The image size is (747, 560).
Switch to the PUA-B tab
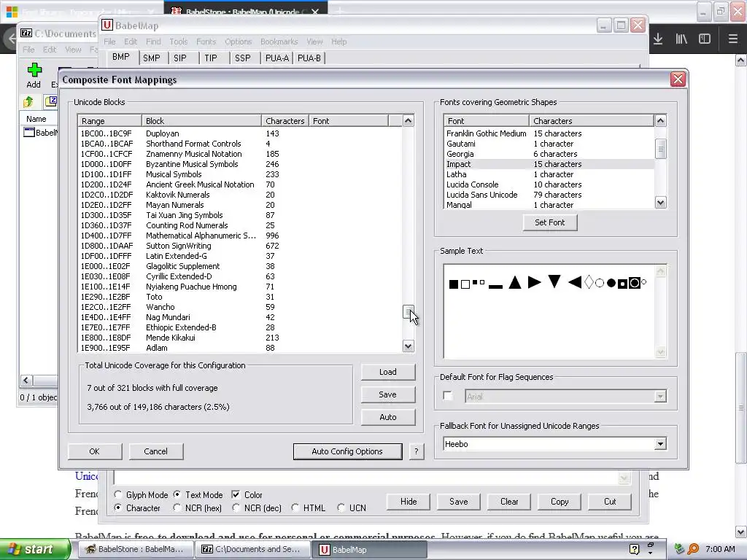pos(309,58)
